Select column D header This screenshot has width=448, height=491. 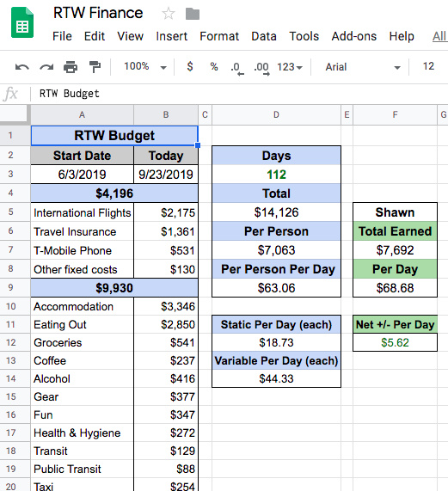click(276, 115)
